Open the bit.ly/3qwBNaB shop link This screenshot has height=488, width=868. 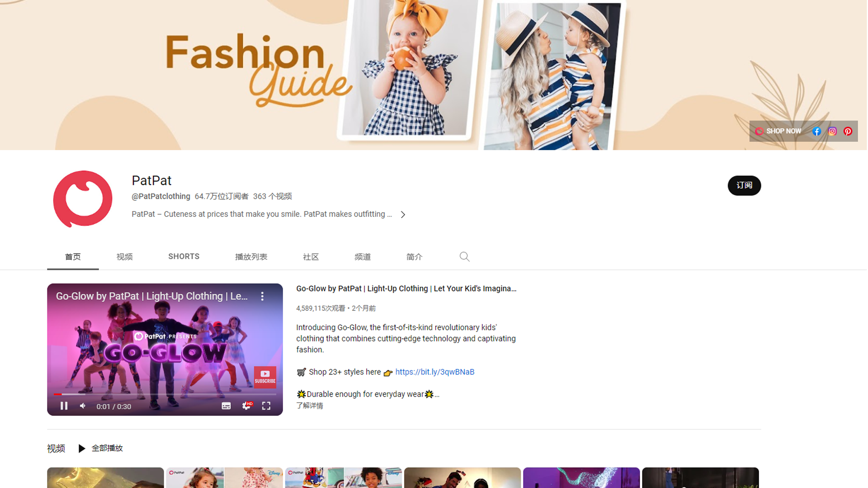click(x=434, y=372)
